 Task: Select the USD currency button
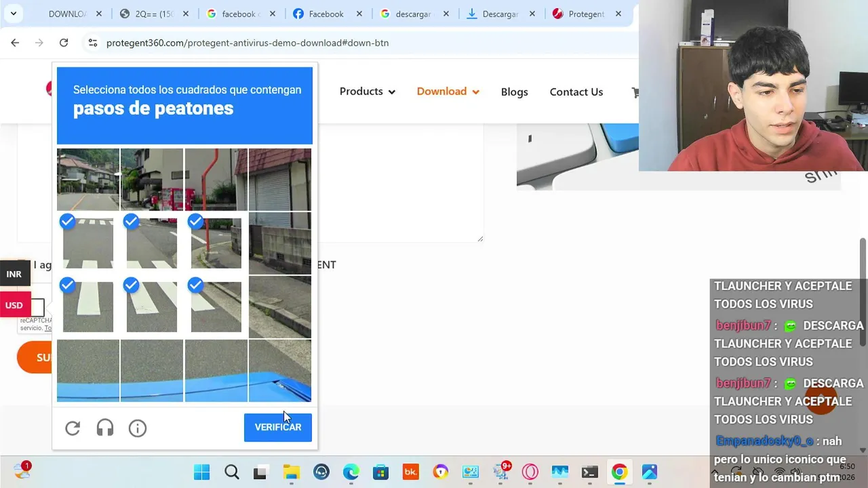coord(14,305)
